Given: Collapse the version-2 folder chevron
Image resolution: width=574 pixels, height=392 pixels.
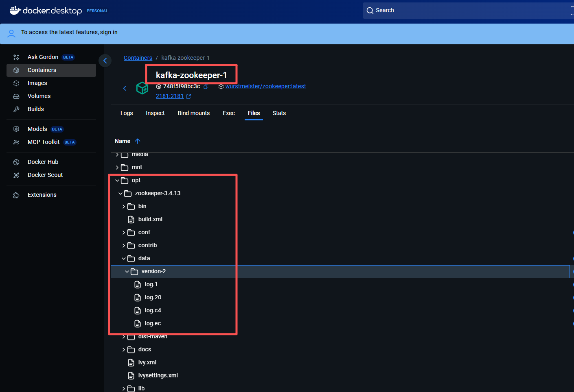Looking at the screenshot, I should [127, 271].
